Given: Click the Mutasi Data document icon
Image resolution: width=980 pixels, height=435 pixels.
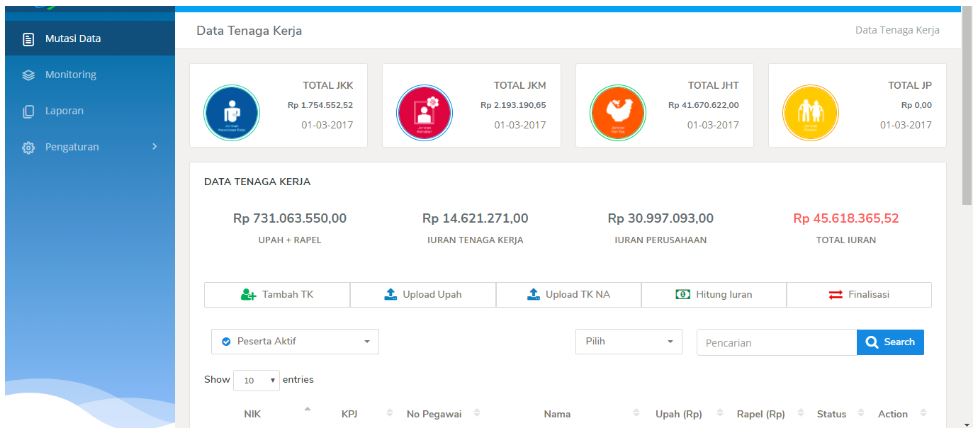Looking at the screenshot, I should click(28, 39).
